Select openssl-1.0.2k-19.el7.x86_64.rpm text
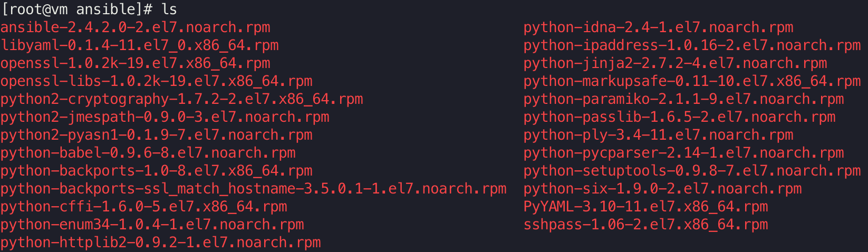Screen dimensions: 868x252 point(135,63)
